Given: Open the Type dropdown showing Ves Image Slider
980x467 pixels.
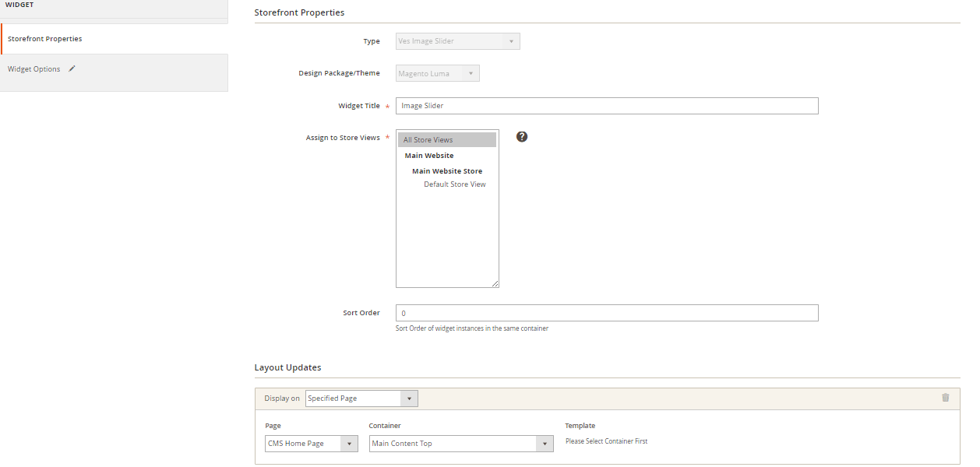Looking at the screenshot, I should [457, 41].
